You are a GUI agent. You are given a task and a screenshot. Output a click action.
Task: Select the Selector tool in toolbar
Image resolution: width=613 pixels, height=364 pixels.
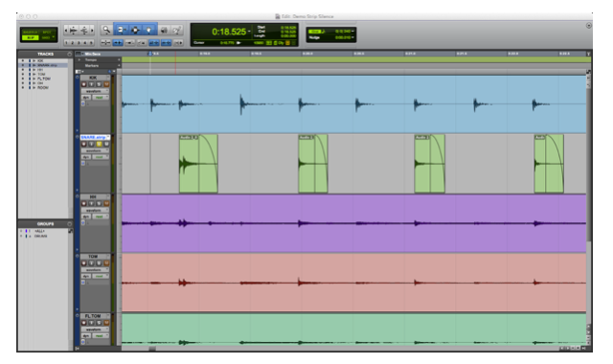[135, 30]
